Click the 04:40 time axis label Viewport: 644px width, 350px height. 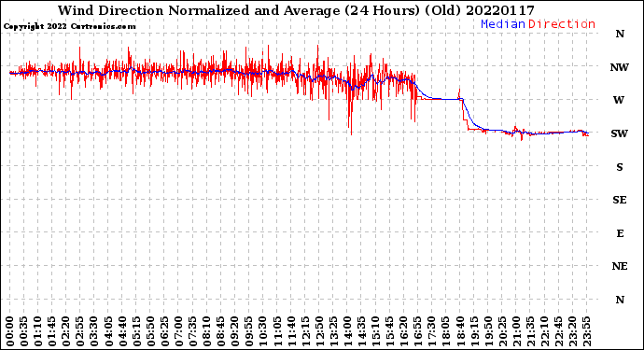122,331
